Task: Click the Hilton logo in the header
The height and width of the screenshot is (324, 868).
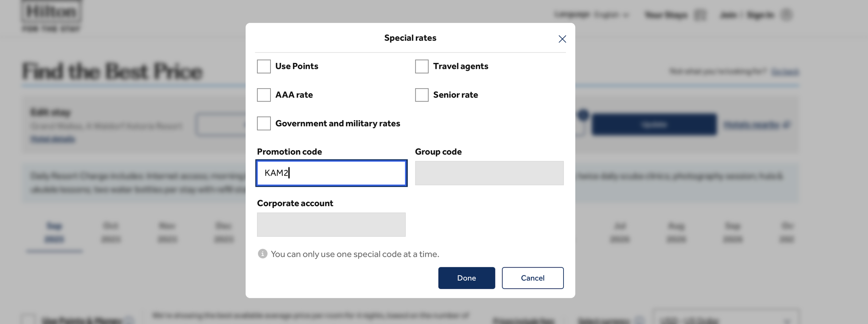Action: pos(51,12)
